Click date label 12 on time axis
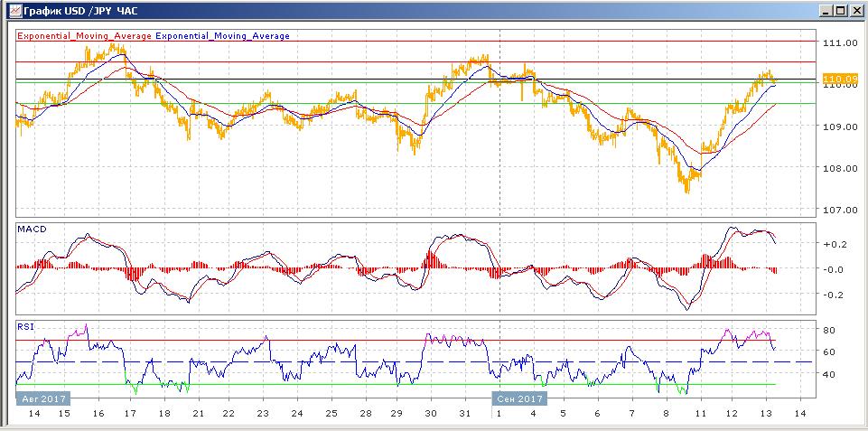 click(732, 415)
